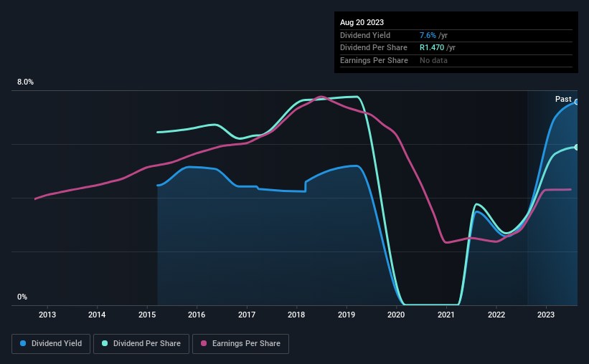The height and width of the screenshot is (364, 589).
Task: Select the 2020 year axis label
Action: [397, 315]
